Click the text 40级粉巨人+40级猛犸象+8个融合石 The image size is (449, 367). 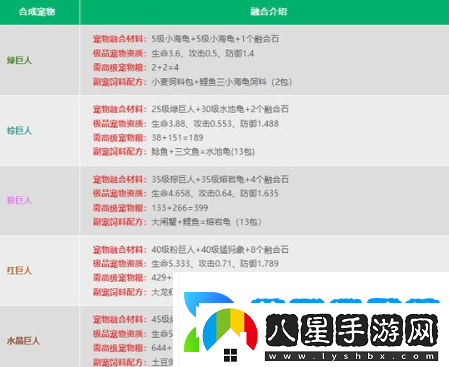(220, 250)
